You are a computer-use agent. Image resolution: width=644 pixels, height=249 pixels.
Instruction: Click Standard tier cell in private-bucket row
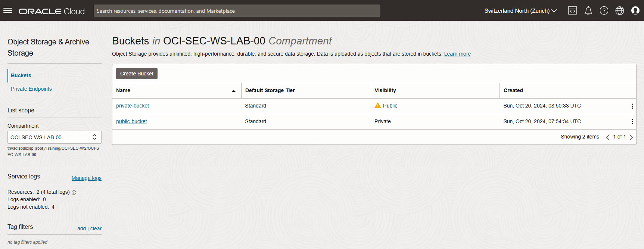click(256, 106)
